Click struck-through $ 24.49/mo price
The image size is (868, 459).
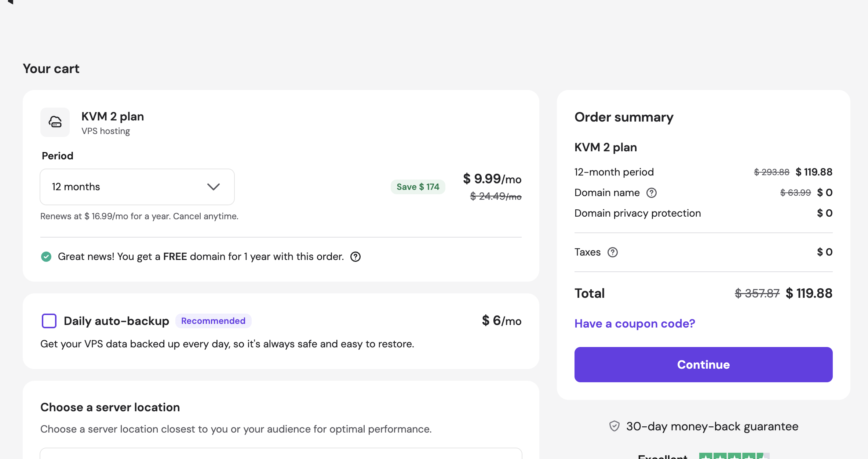496,196
